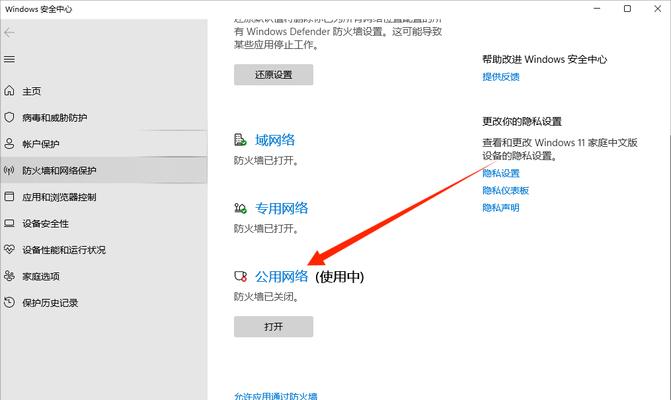
Task: Open the 隐私仪表板 link
Action: coord(506,190)
